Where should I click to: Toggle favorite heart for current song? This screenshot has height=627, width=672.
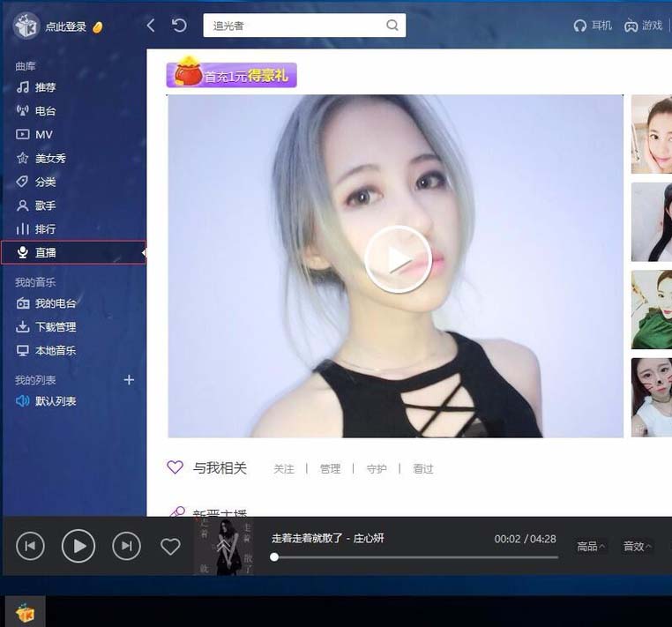pos(170,547)
